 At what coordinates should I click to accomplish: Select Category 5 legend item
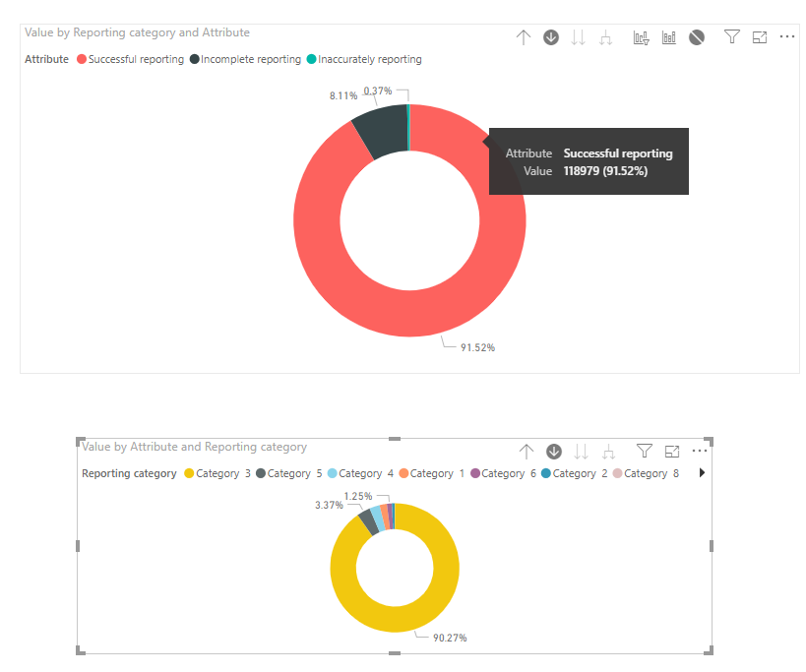[x=289, y=473]
